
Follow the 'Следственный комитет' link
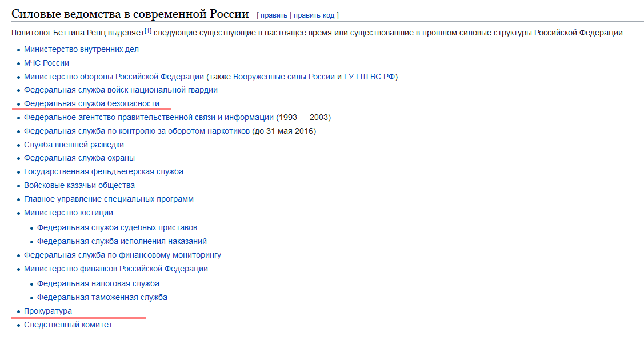(x=68, y=325)
